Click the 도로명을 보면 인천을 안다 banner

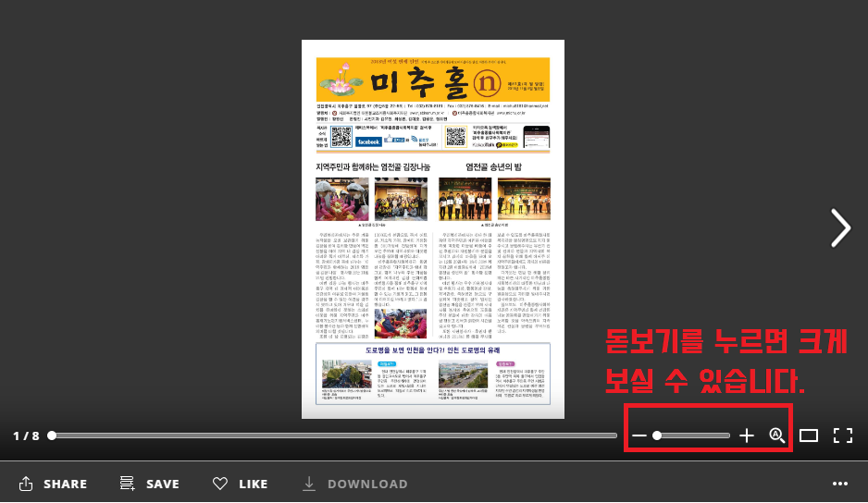pyautogui.click(x=432, y=350)
